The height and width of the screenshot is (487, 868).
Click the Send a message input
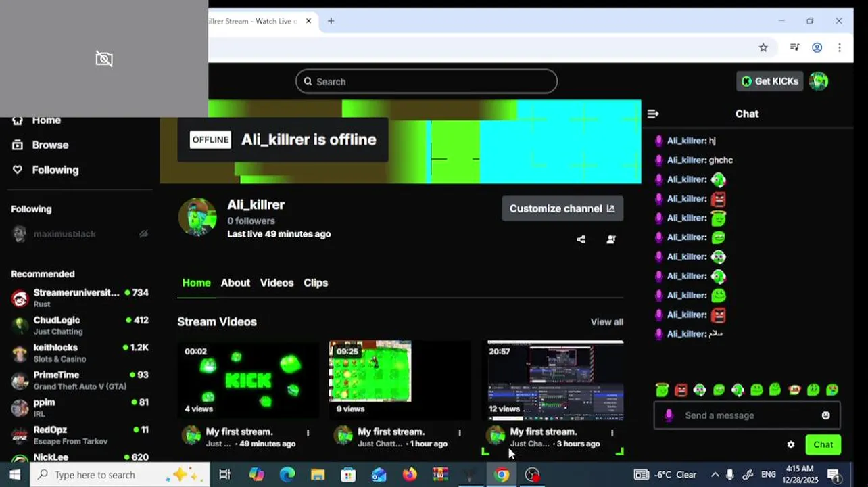[x=747, y=415]
